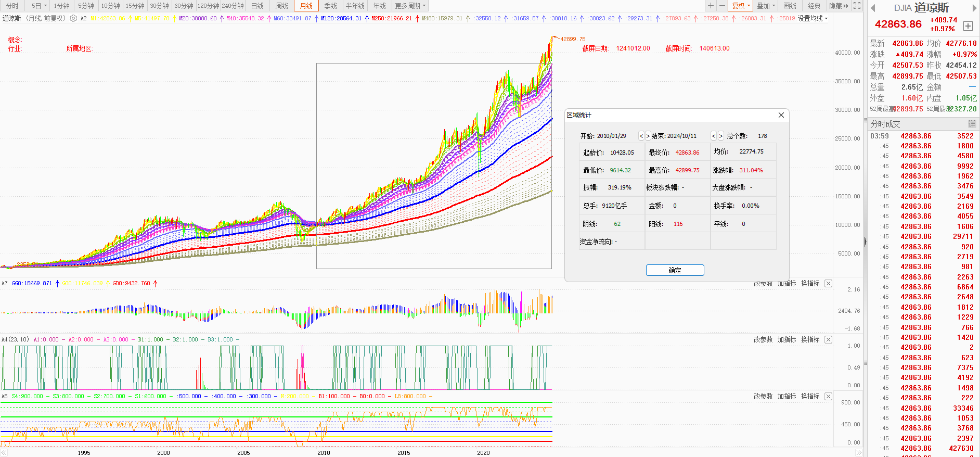Expand 更多周期 dropdown

point(410,6)
